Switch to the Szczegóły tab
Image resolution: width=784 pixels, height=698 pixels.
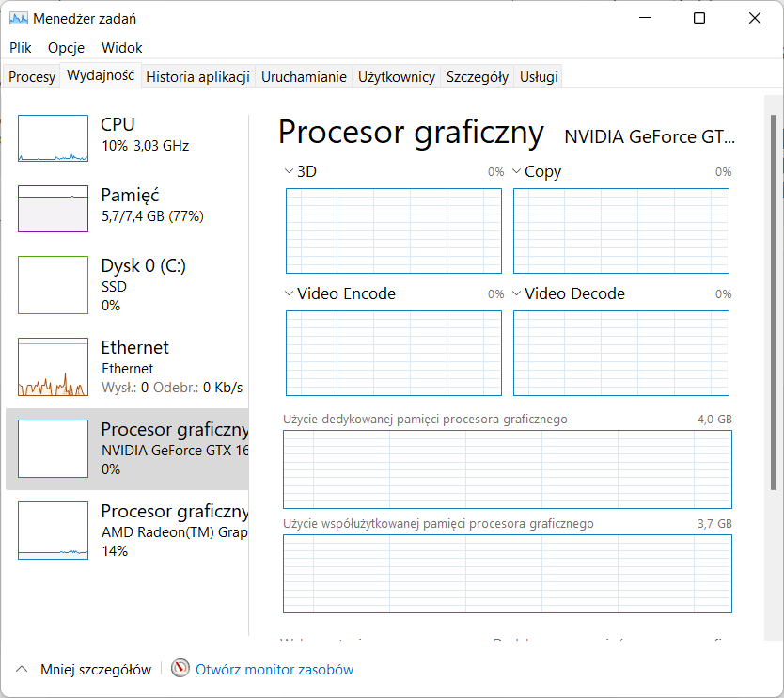point(478,77)
